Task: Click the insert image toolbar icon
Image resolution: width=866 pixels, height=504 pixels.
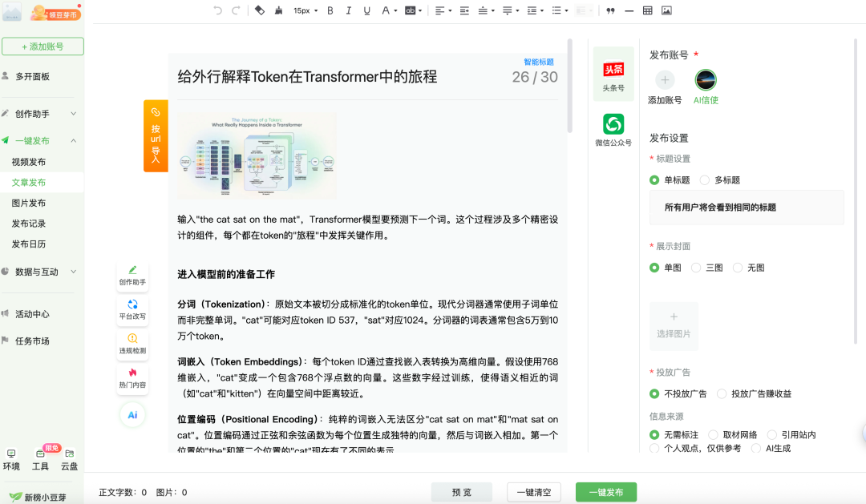Action: 666,10
